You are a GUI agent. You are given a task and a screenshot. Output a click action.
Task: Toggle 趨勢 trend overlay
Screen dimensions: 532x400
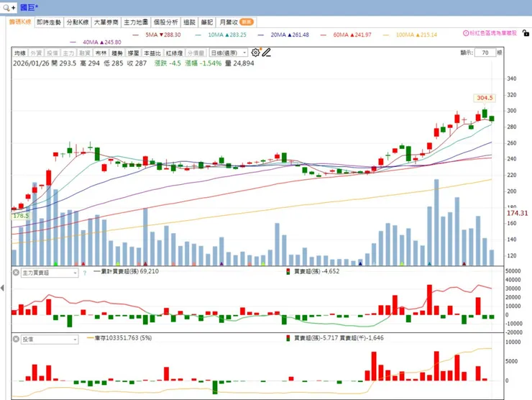(117, 53)
